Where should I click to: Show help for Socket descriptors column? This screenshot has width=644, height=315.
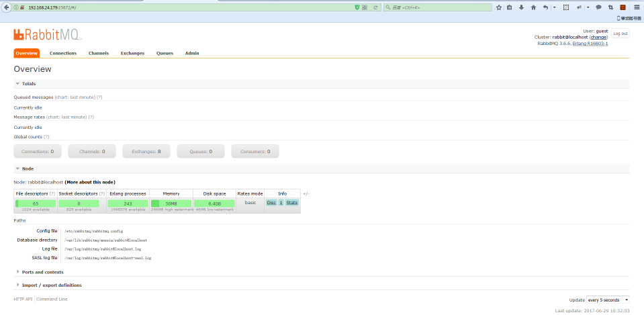tap(102, 193)
